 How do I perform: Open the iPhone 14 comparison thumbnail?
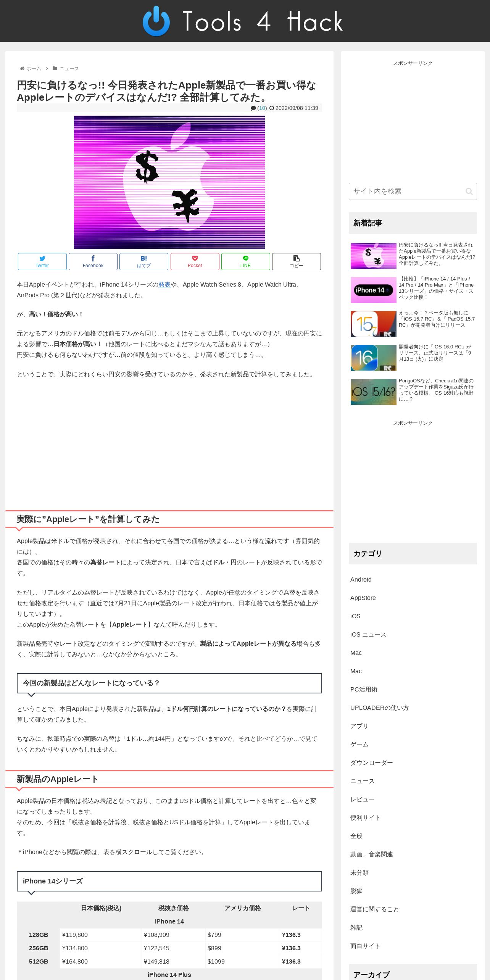point(374,290)
